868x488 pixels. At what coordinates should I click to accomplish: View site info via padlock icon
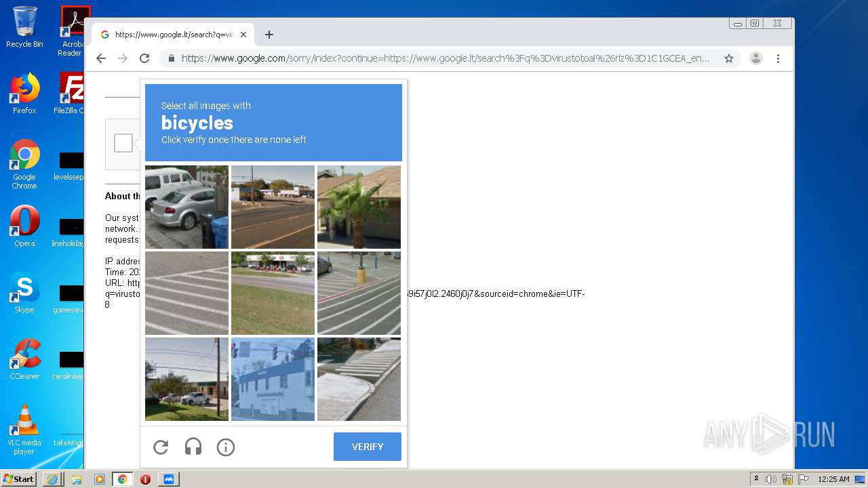coord(171,58)
